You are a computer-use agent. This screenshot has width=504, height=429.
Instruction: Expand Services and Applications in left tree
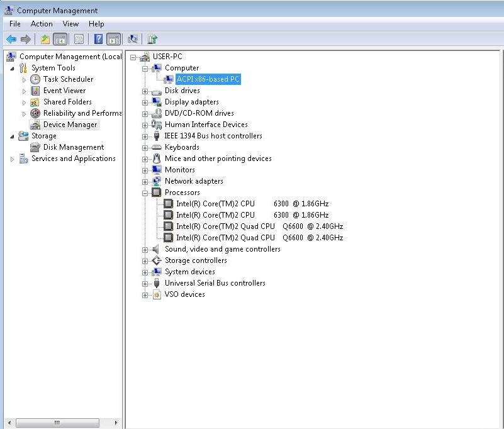click(12, 159)
